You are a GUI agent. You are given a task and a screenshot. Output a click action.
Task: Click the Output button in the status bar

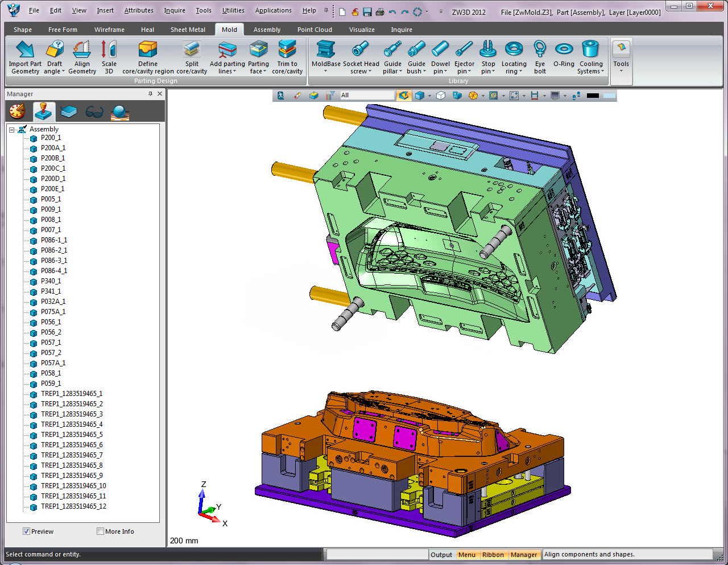click(441, 555)
